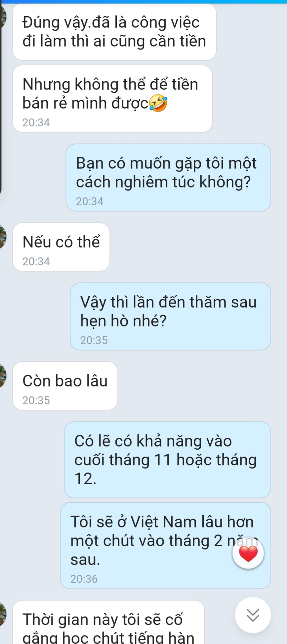Tap the blue loading bar at top
Image resolution: width=287 pixels, height=644 pixels.
click(x=143, y=2)
